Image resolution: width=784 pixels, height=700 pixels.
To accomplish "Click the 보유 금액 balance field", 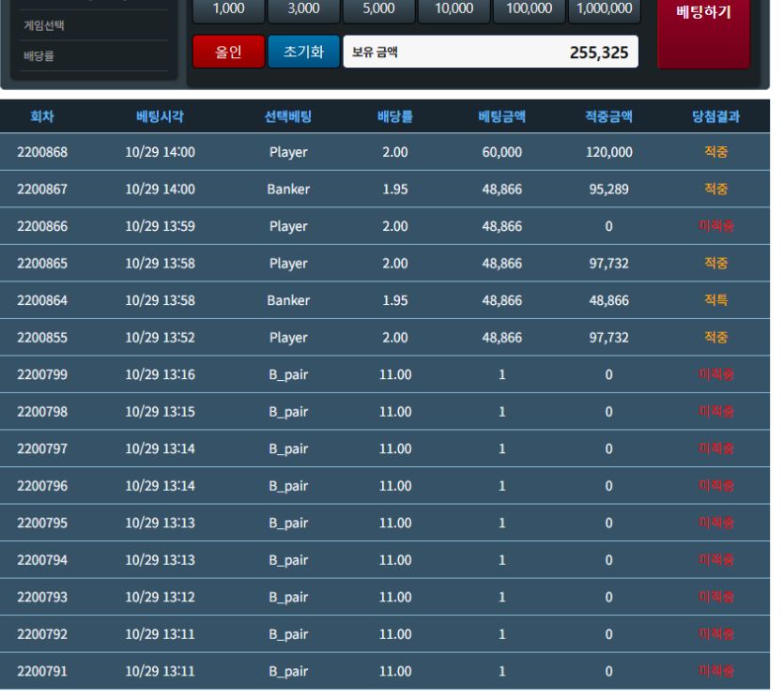I will click(490, 52).
